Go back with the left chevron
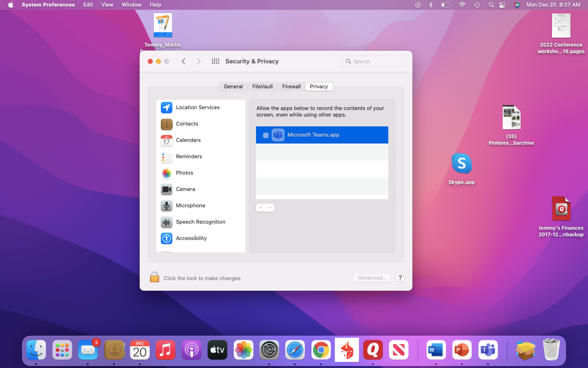Viewport: 588px width, 368px height. [x=183, y=61]
